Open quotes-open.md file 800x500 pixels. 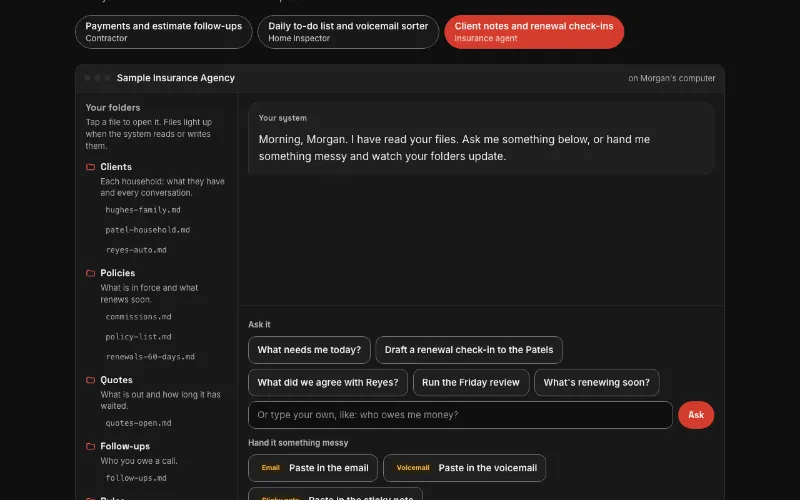click(x=138, y=423)
